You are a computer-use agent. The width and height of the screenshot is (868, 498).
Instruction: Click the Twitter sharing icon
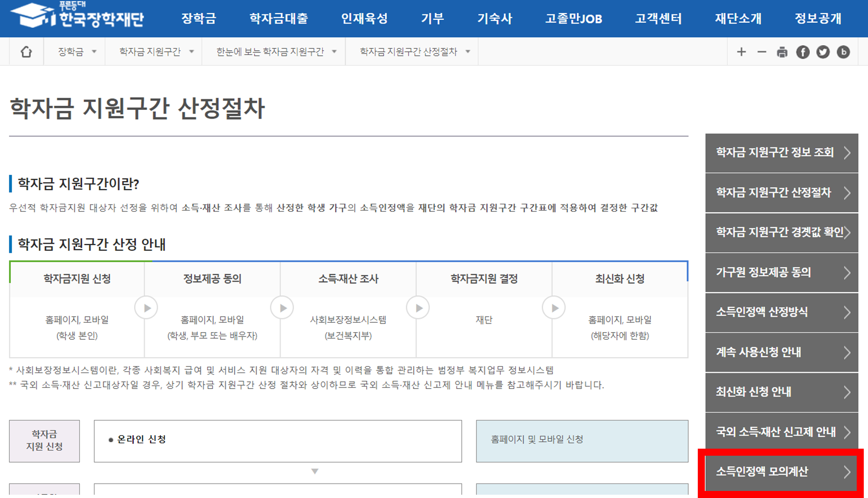[x=823, y=52]
